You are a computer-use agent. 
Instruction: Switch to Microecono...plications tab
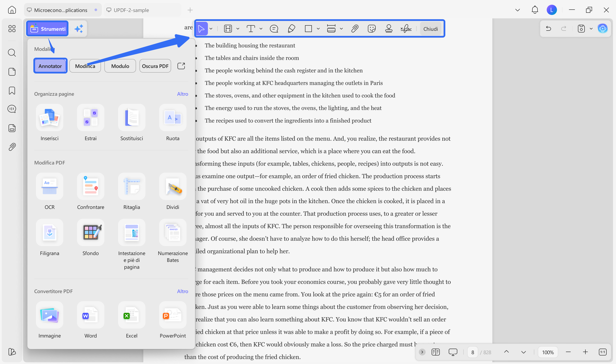coord(63,10)
